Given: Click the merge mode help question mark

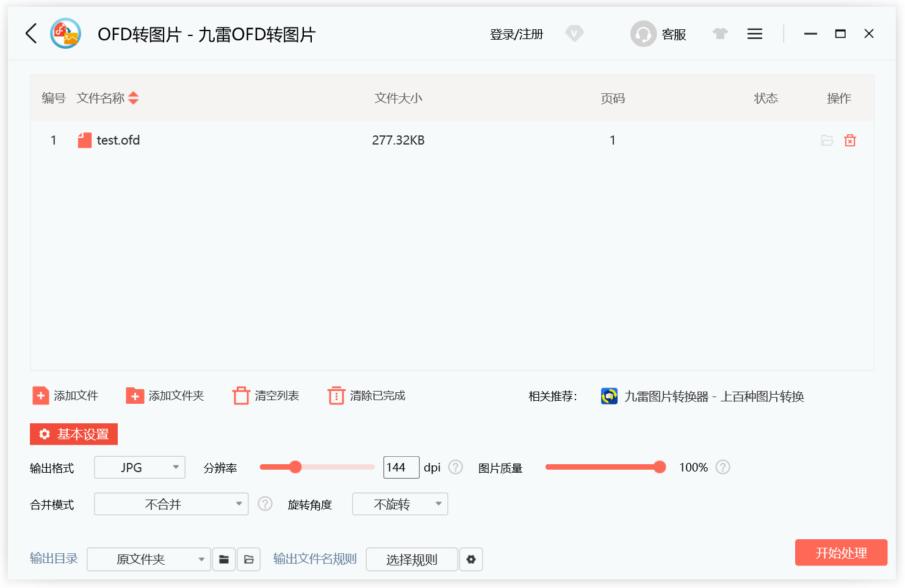Looking at the screenshot, I should [x=265, y=504].
